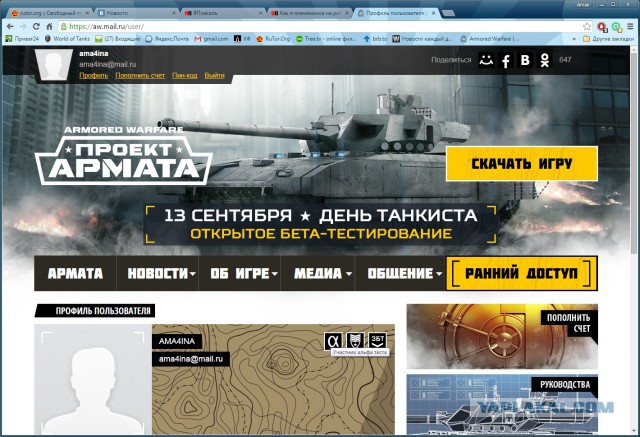The height and width of the screenshot is (437, 640).
Task: Share via the Moi Mir smiley icon
Action: coord(486,60)
